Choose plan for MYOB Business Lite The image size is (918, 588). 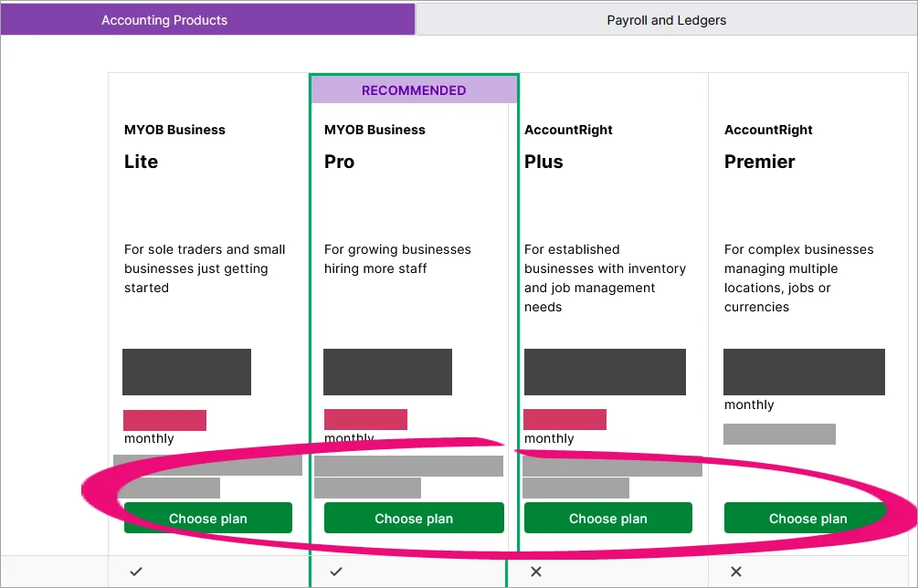click(208, 518)
